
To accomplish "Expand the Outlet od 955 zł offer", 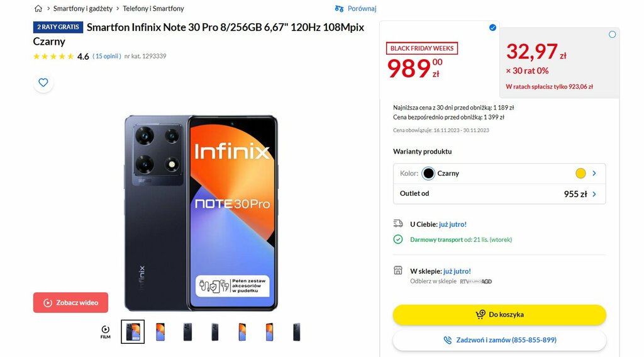I will [499, 194].
